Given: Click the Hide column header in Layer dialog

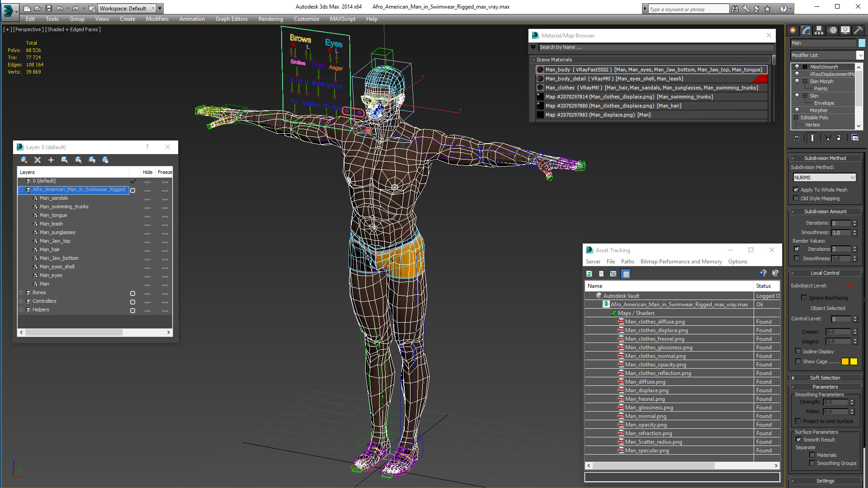Looking at the screenshot, I should click(147, 172).
